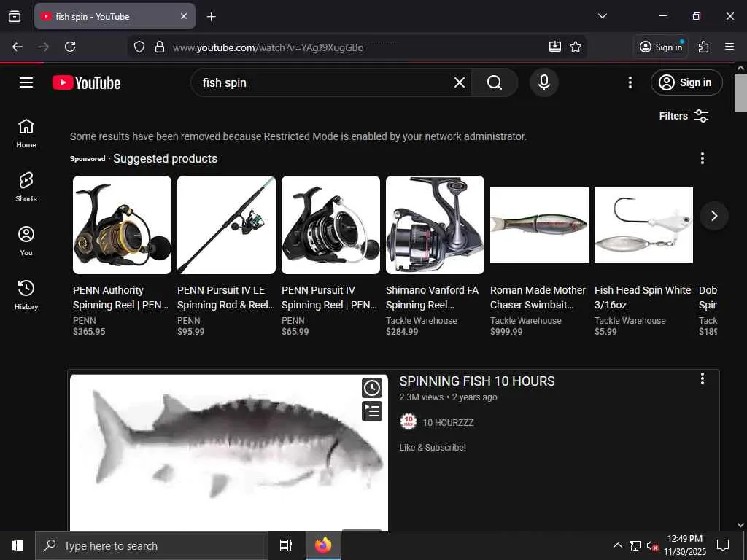Click the Shimano Vanford FA Spinning Reel title
The width and height of the screenshot is (747, 560).
432,297
